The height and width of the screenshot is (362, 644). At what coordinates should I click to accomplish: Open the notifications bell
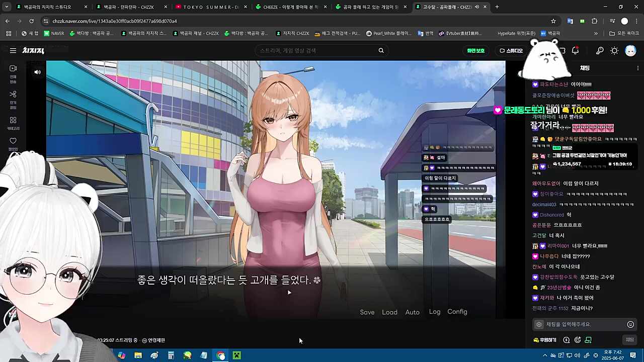coord(575,50)
